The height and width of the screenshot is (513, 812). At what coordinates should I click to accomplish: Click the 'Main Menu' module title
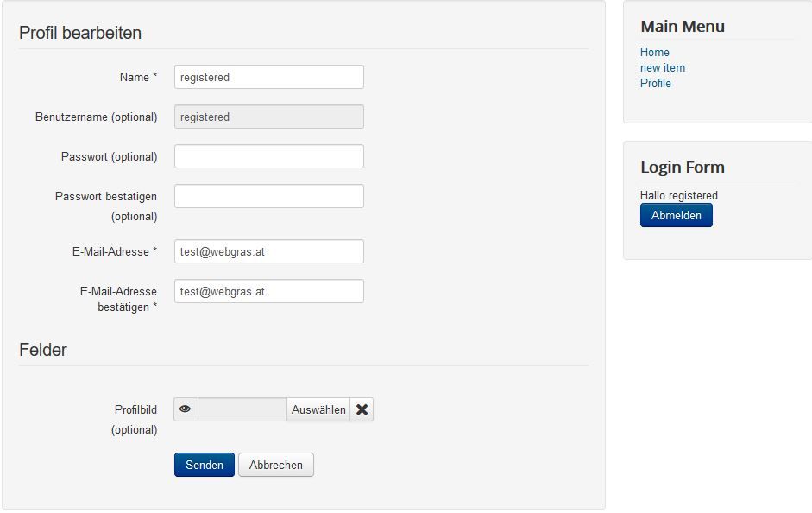click(682, 26)
